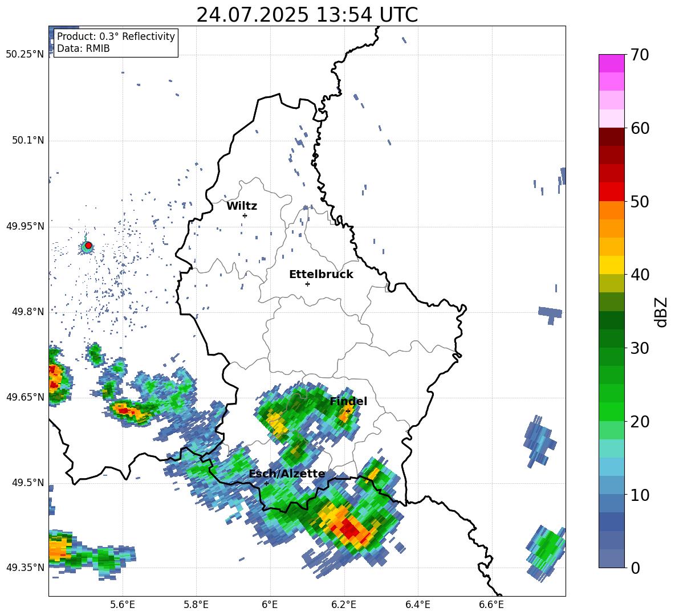Image resolution: width=675 pixels, height=616 pixels.
Task: Click the 6.6°E longitude label
Action: (491, 605)
